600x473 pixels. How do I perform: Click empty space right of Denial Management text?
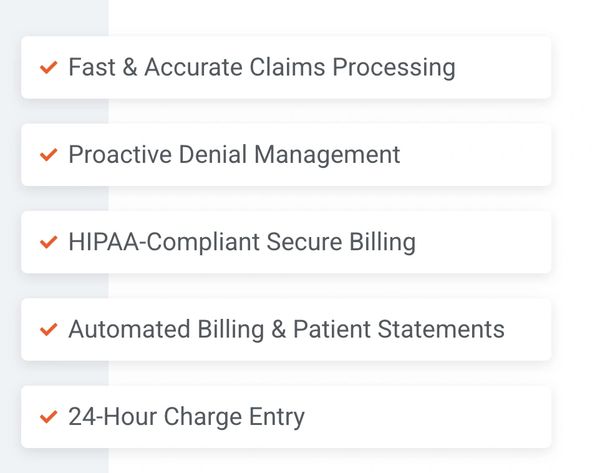475,155
